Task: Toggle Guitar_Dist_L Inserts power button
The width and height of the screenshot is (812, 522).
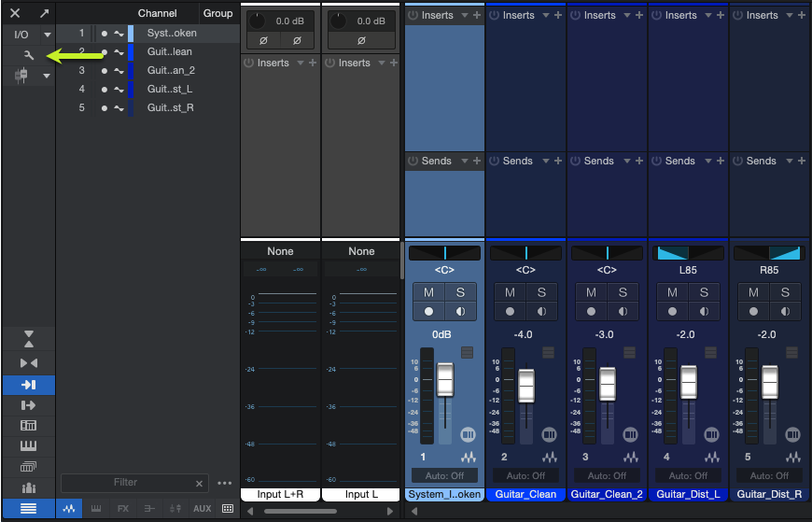Action: (657, 15)
